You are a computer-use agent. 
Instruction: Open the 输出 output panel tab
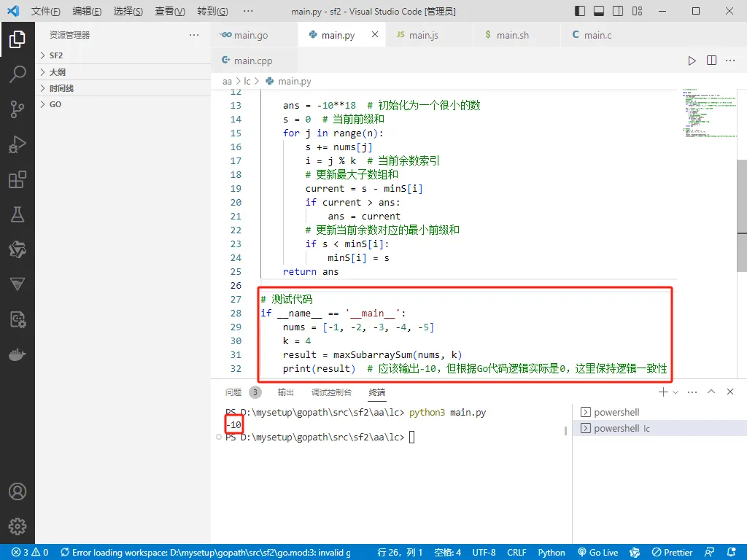click(x=286, y=392)
